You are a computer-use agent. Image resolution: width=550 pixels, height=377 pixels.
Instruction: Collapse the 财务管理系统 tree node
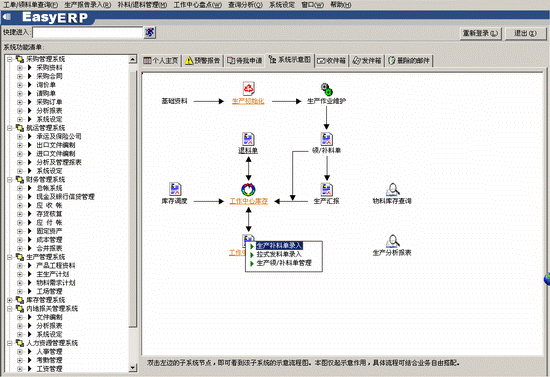tap(10, 180)
